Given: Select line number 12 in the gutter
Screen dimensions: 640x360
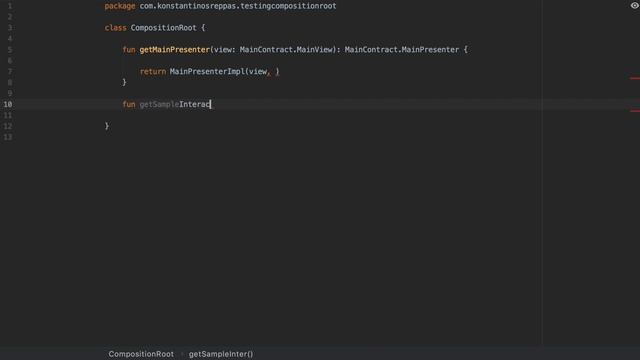Looking at the screenshot, I should point(8,126).
